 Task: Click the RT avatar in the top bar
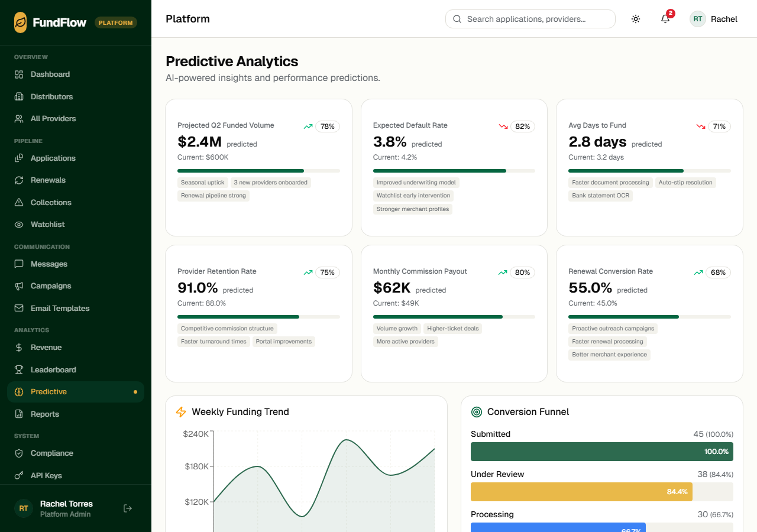pos(698,19)
